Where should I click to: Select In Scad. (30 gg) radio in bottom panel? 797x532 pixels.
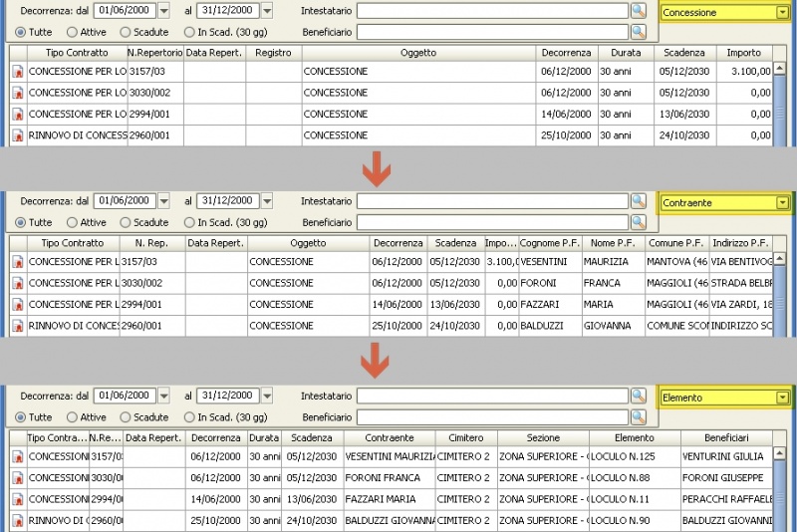[189, 417]
